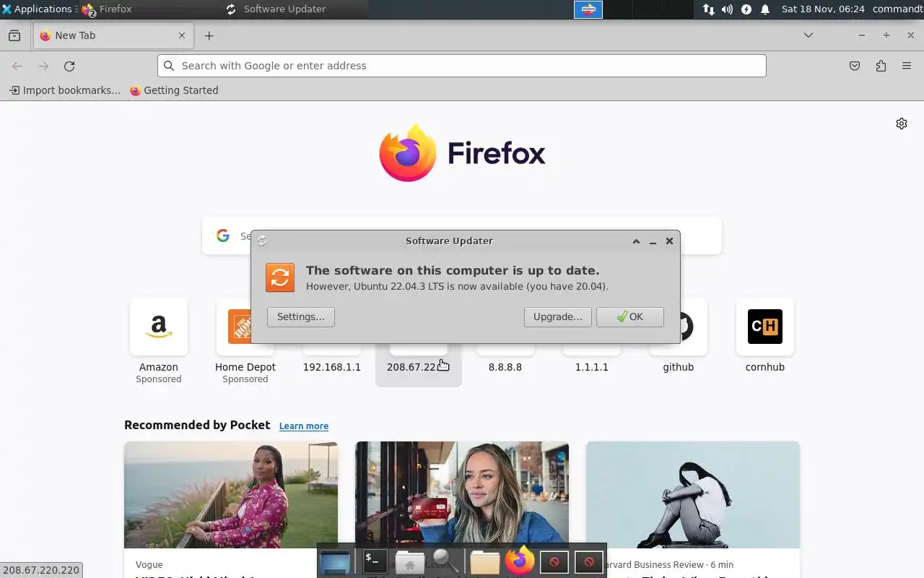Image resolution: width=924 pixels, height=578 pixels.
Task: Click the Show Desktop dock icon
Action: pyautogui.click(x=336, y=561)
